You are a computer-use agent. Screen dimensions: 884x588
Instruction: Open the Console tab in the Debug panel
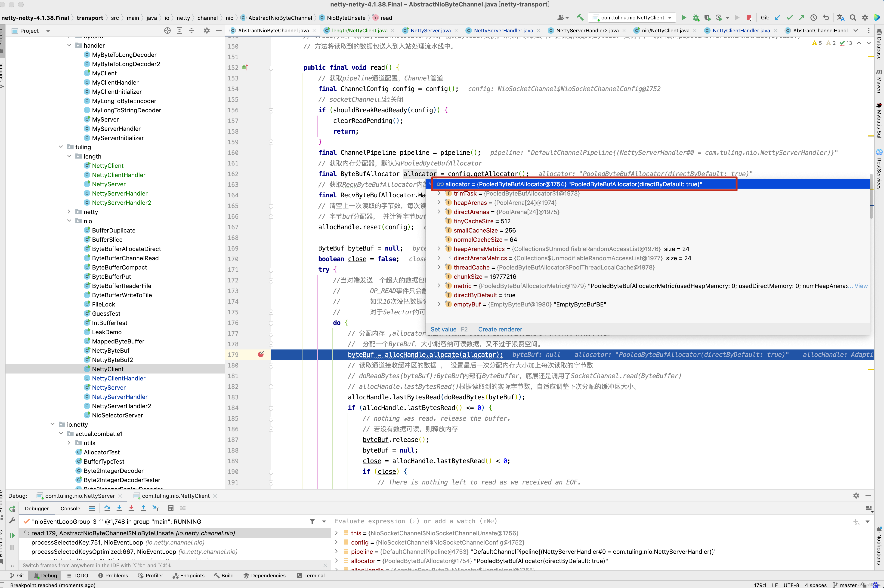click(70, 508)
